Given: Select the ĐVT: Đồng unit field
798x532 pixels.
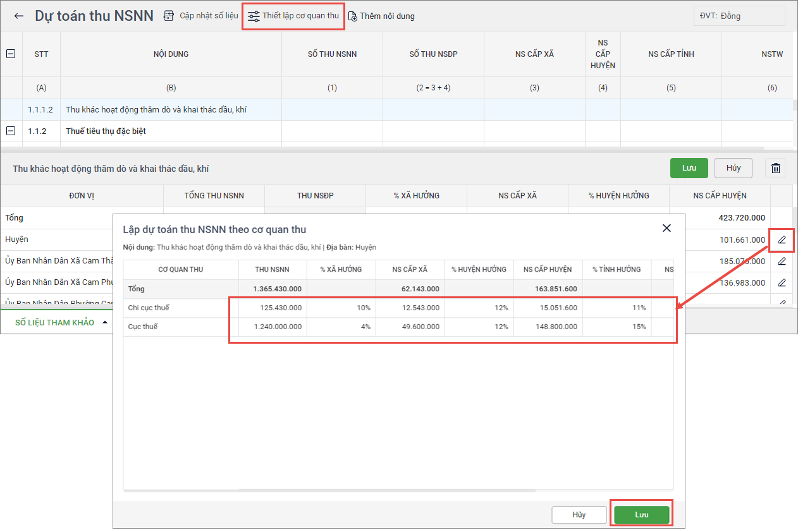Looking at the screenshot, I should coord(739,16).
